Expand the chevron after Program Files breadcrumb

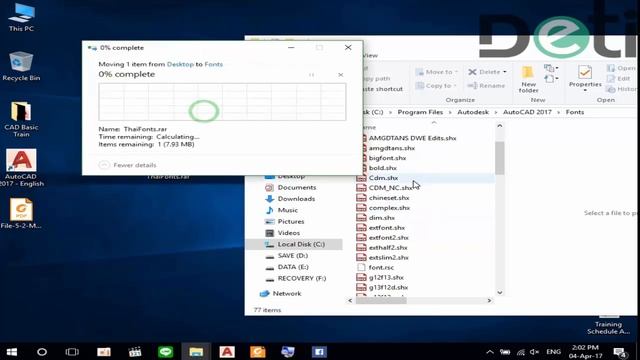click(450, 112)
